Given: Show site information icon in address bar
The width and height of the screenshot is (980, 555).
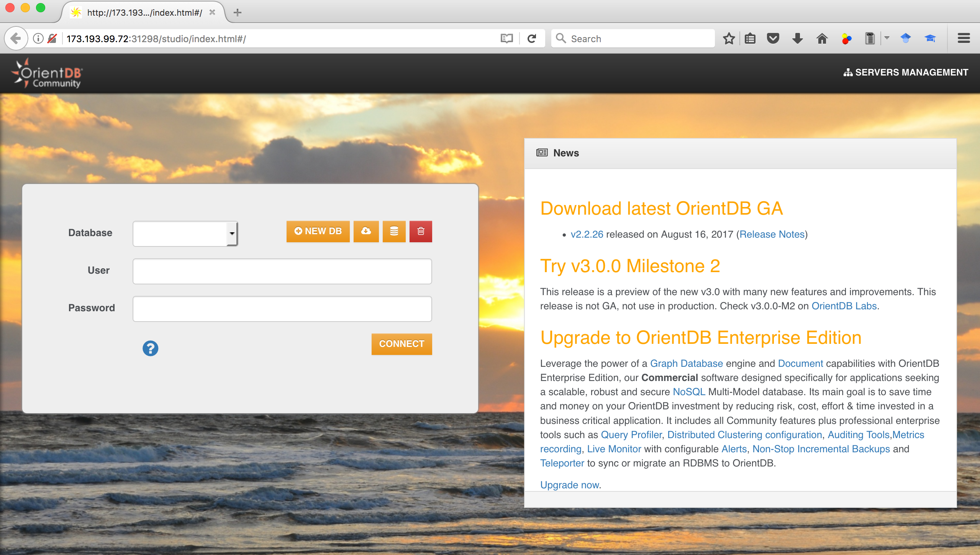Looking at the screenshot, I should (x=38, y=38).
